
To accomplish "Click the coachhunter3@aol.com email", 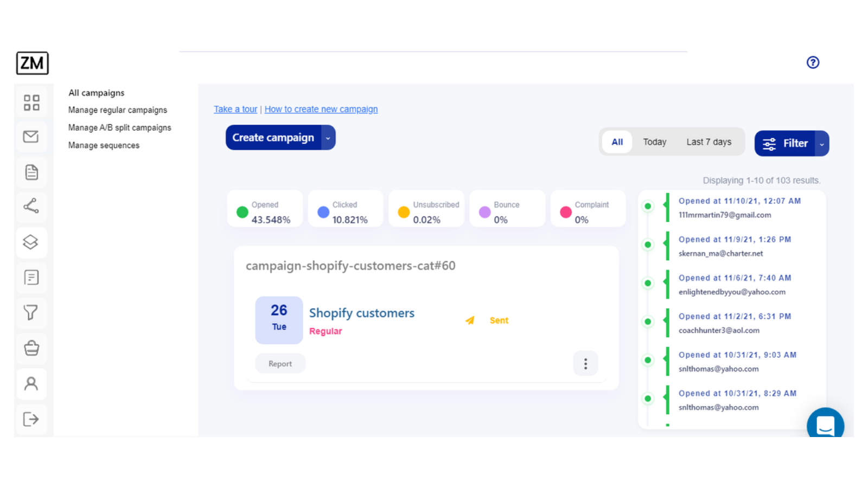I will click(x=719, y=330).
